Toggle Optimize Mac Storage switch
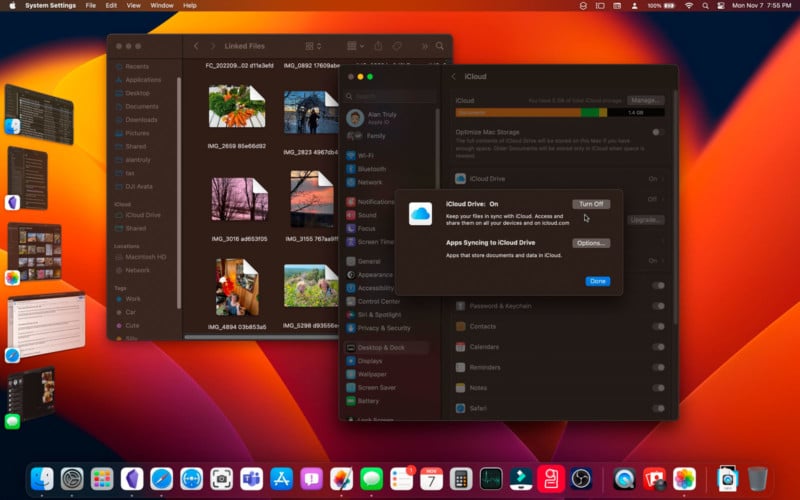The width and height of the screenshot is (800, 500). 658,132
